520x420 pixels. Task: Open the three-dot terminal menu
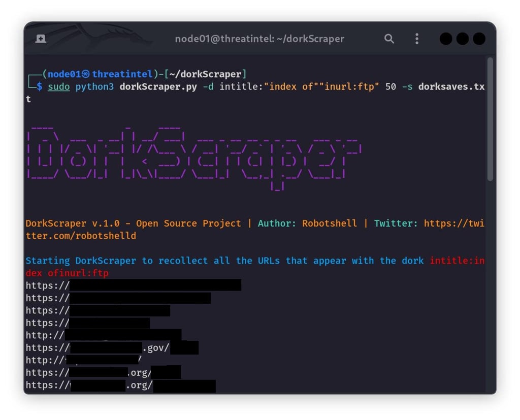[x=417, y=39]
